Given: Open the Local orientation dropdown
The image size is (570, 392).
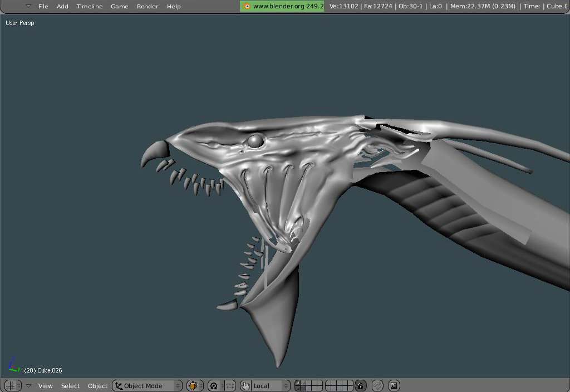Looking at the screenshot, I should [x=271, y=385].
